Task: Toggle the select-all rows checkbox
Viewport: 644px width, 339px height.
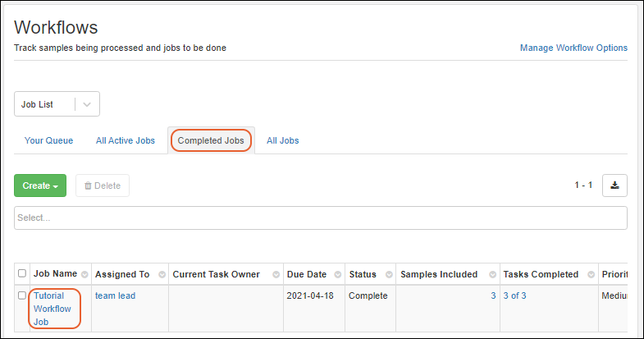Action: (22, 274)
